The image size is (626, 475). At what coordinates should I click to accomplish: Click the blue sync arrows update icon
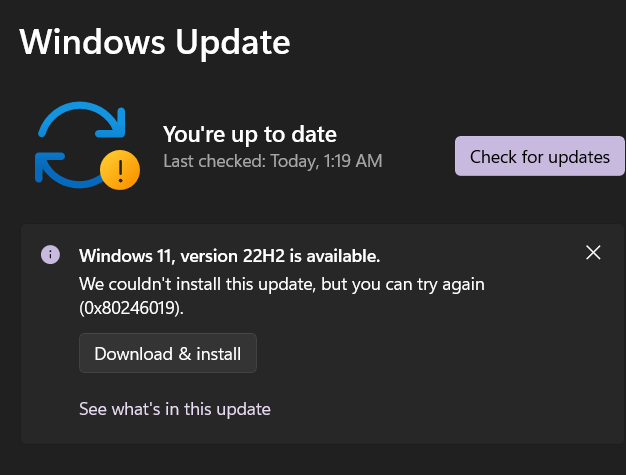[78, 145]
